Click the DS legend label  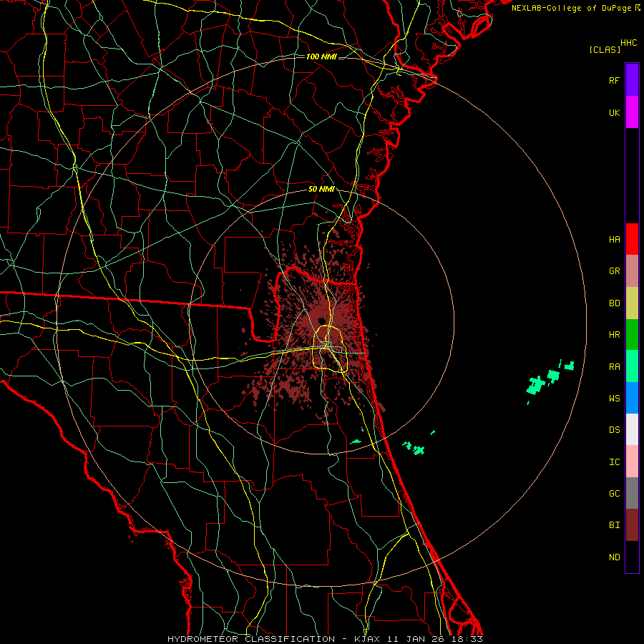tap(614, 430)
